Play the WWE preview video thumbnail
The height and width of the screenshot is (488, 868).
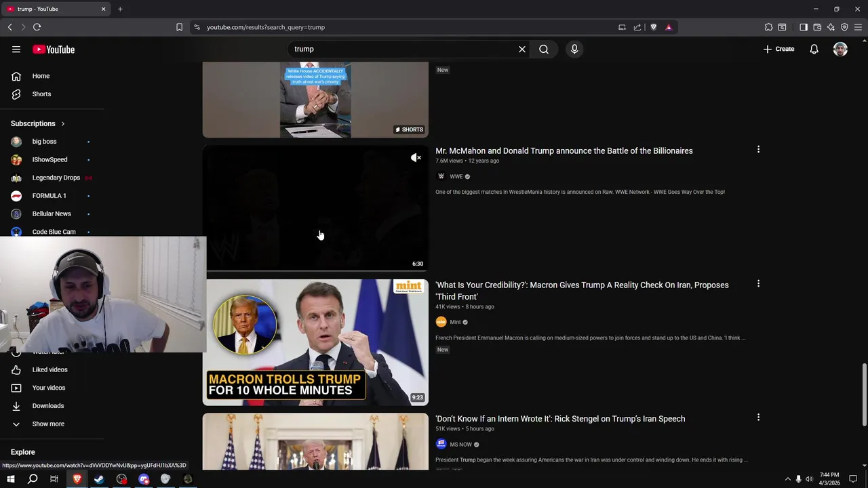[315, 208]
